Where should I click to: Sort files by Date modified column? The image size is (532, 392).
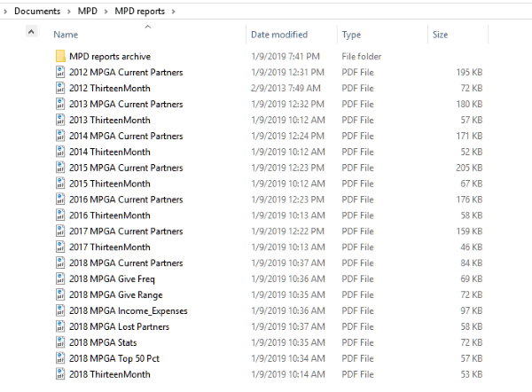(x=278, y=35)
